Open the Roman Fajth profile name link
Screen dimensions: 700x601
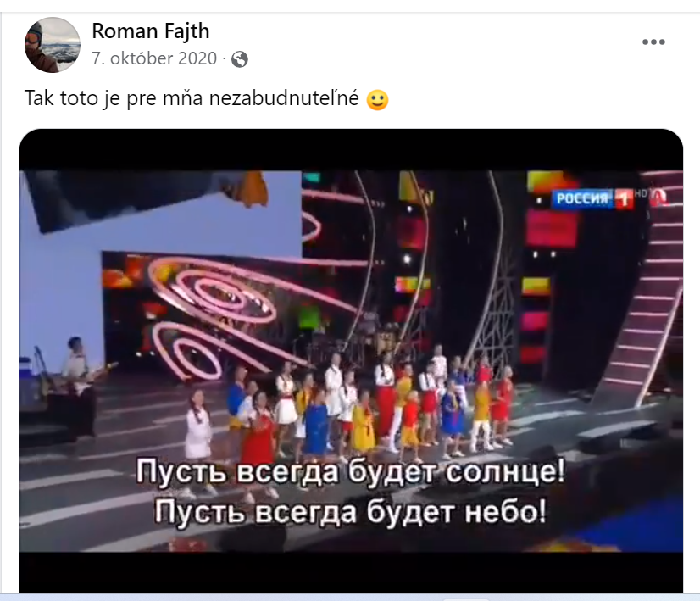(x=151, y=31)
